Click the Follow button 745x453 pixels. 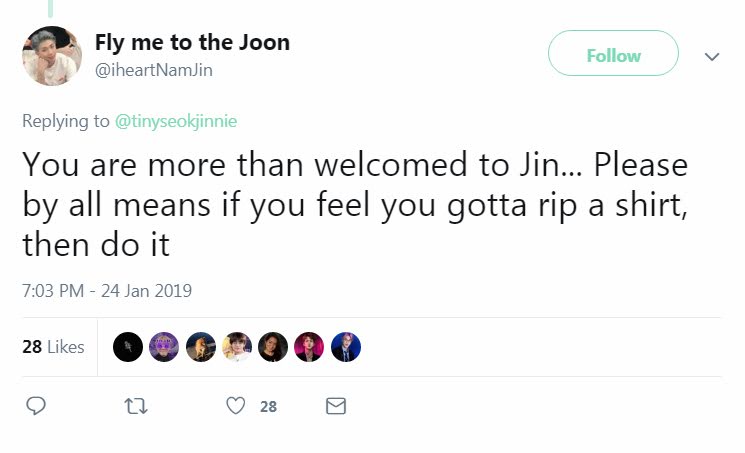613,55
